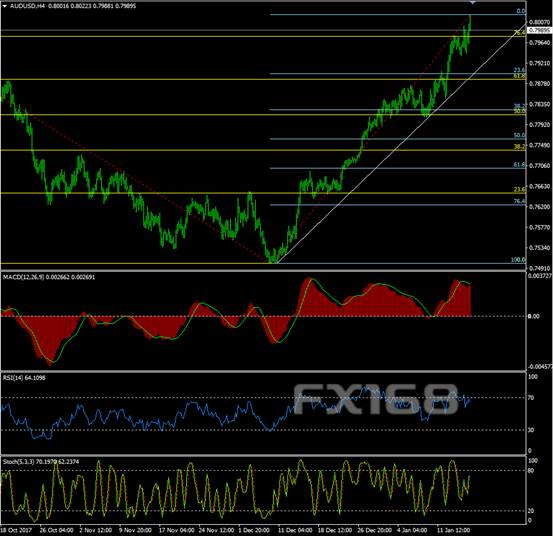Click the 18 Dec 12:00 time label
The width and height of the screenshot is (553, 536).
pos(335,530)
